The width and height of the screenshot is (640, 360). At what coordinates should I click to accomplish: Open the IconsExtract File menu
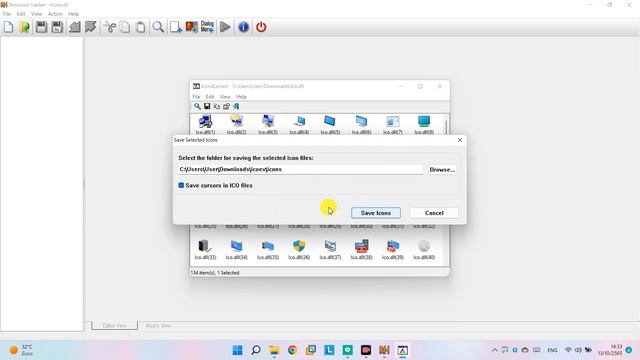click(196, 97)
